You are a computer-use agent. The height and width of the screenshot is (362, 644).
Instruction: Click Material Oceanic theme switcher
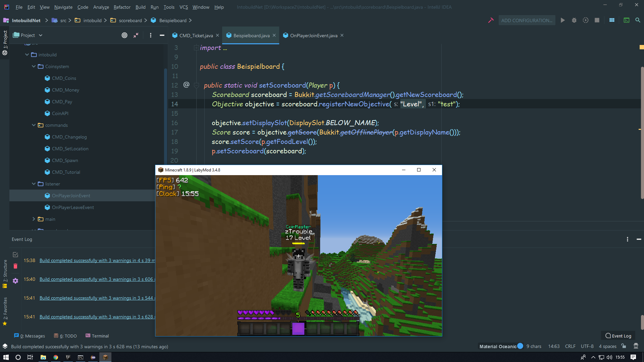pyautogui.click(x=501, y=346)
